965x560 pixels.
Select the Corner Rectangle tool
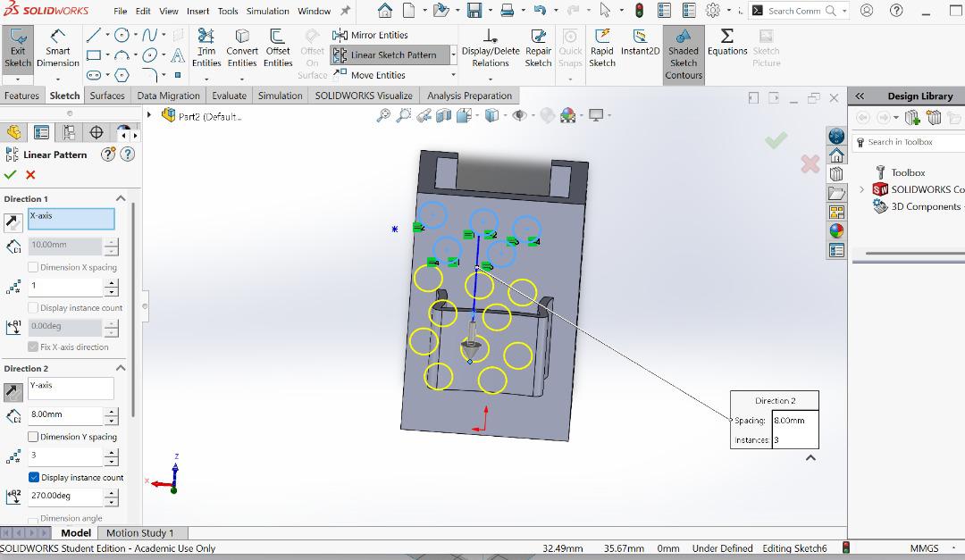click(94, 55)
